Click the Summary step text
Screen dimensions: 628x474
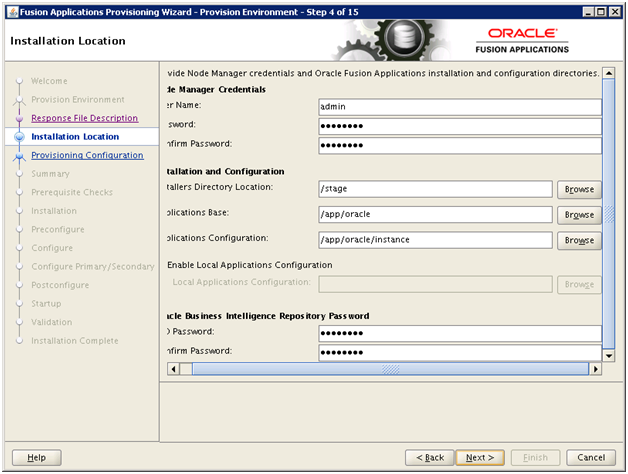[50, 174]
